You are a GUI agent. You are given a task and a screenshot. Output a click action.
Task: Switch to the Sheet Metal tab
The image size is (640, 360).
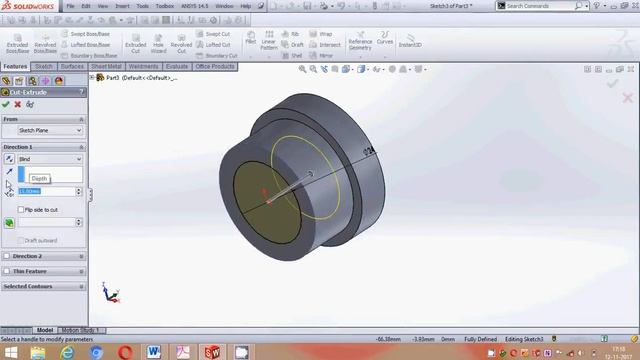click(x=106, y=66)
